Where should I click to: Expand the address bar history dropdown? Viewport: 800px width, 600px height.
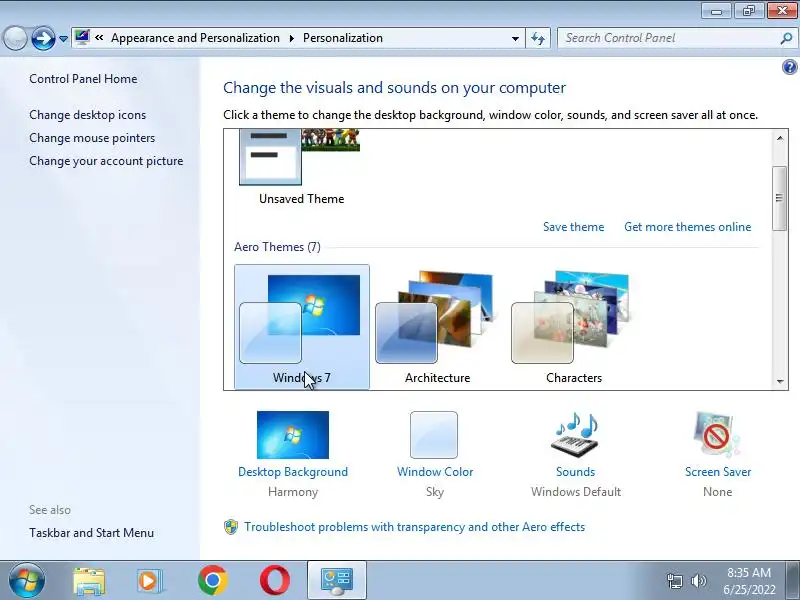515,38
